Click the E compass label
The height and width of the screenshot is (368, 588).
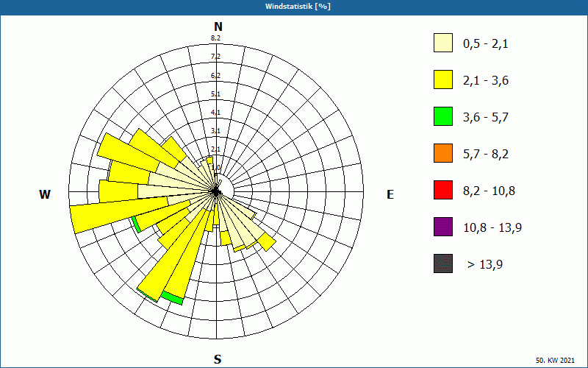click(390, 194)
